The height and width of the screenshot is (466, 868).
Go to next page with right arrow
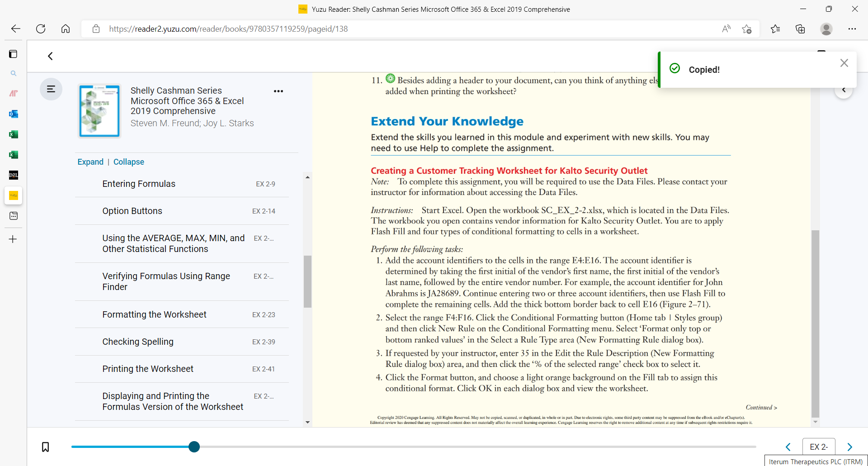tap(849, 447)
